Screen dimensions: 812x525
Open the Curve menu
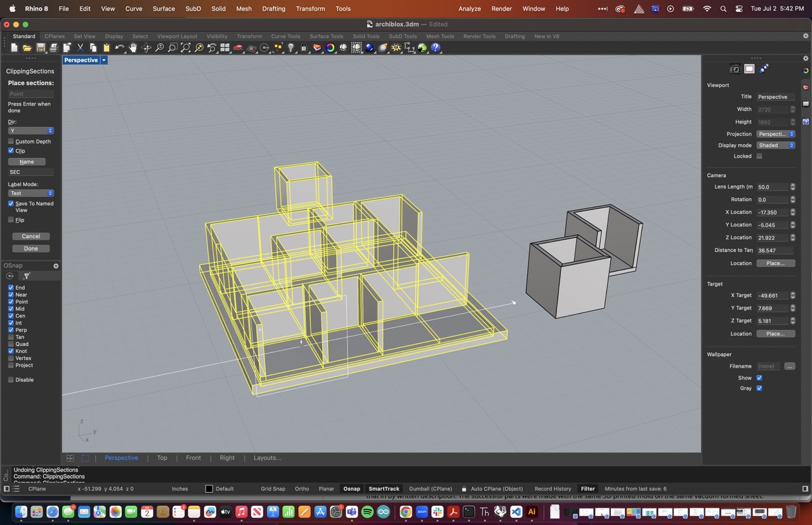[134, 9]
